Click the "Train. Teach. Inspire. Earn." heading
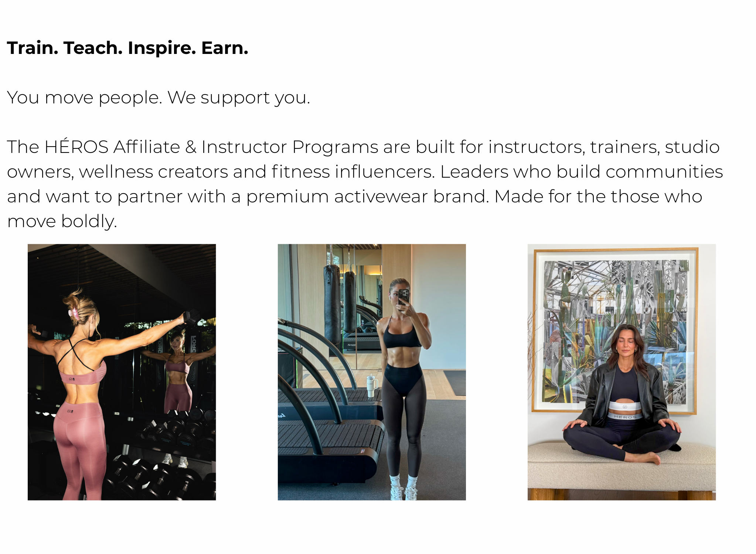The image size is (756, 554). point(127,48)
